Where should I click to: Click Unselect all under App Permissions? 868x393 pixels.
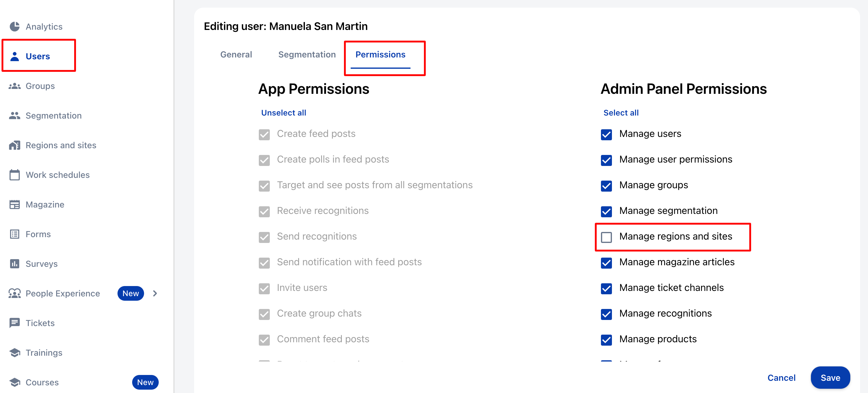(x=283, y=113)
